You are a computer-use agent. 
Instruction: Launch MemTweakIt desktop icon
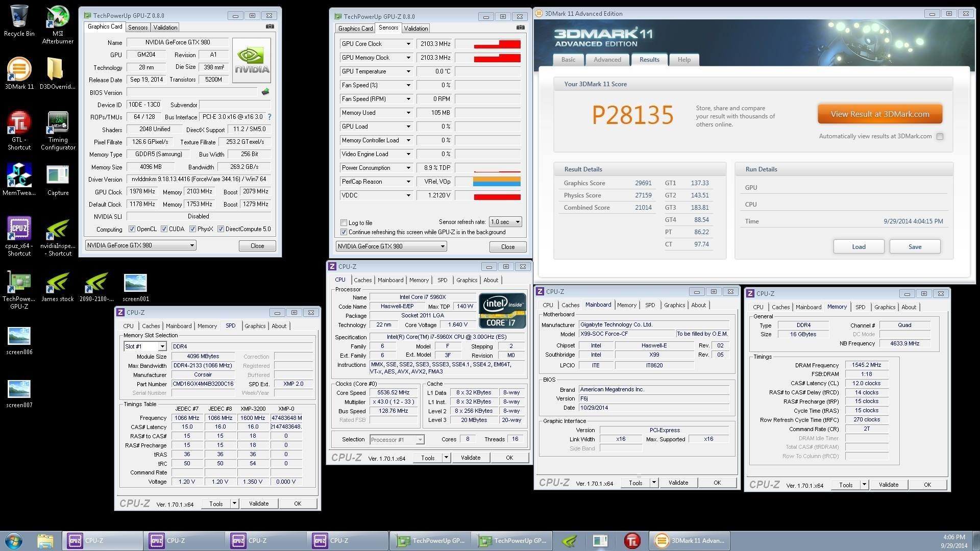pos(19,176)
